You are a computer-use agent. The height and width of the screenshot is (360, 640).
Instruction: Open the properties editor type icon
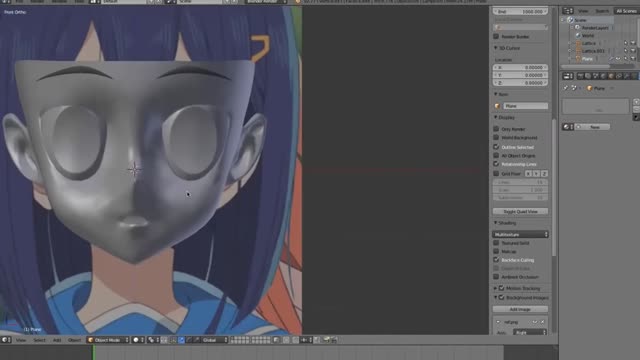pos(568,76)
